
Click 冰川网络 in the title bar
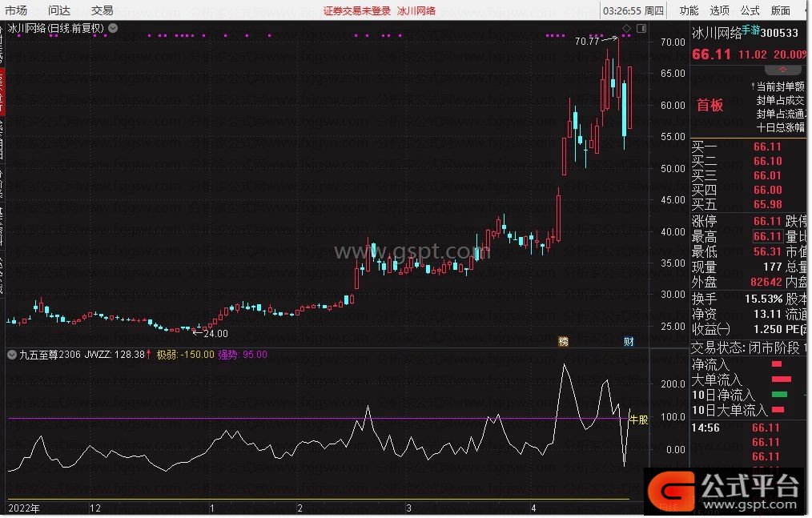[x=416, y=11]
